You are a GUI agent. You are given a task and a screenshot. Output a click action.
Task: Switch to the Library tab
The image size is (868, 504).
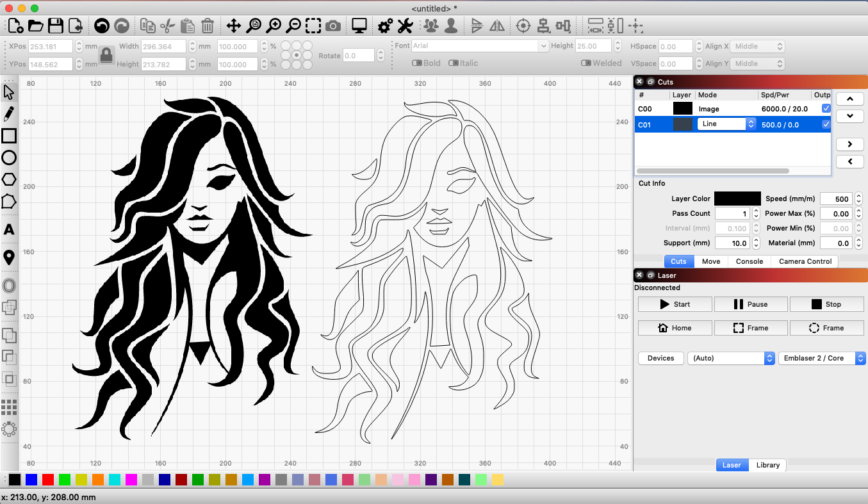tap(767, 465)
